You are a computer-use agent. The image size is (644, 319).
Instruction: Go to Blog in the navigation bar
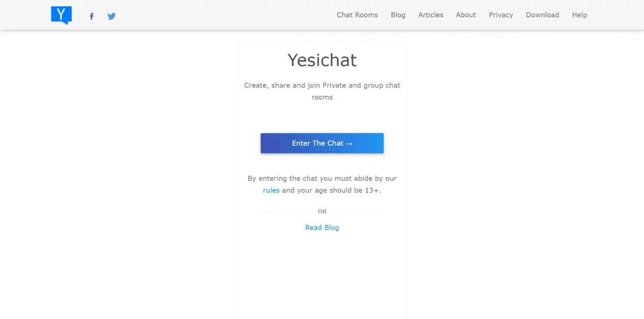[x=398, y=15]
